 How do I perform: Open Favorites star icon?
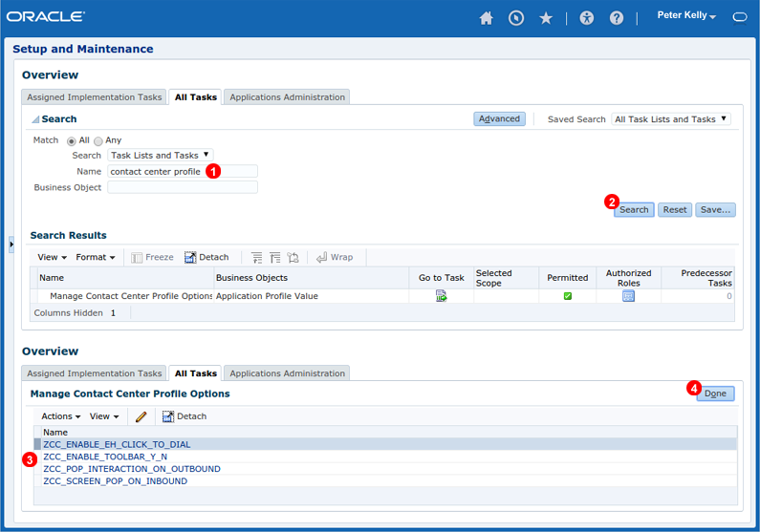point(546,18)
